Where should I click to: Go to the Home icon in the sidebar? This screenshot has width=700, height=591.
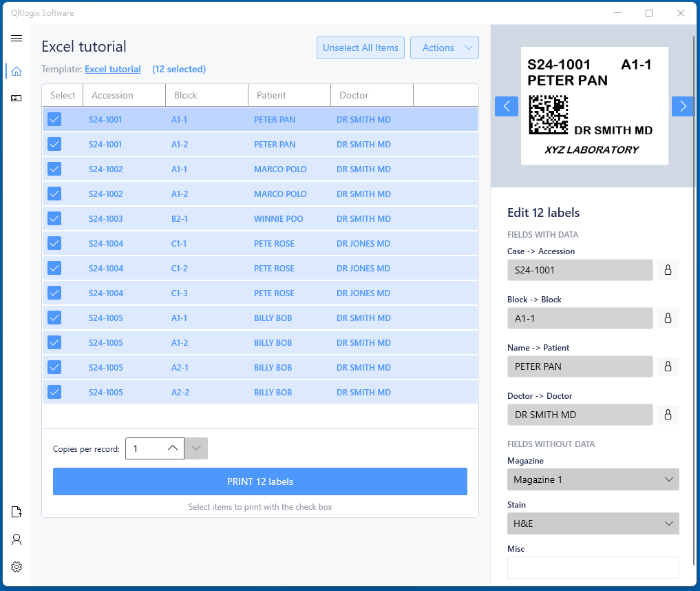click(17, 71)
